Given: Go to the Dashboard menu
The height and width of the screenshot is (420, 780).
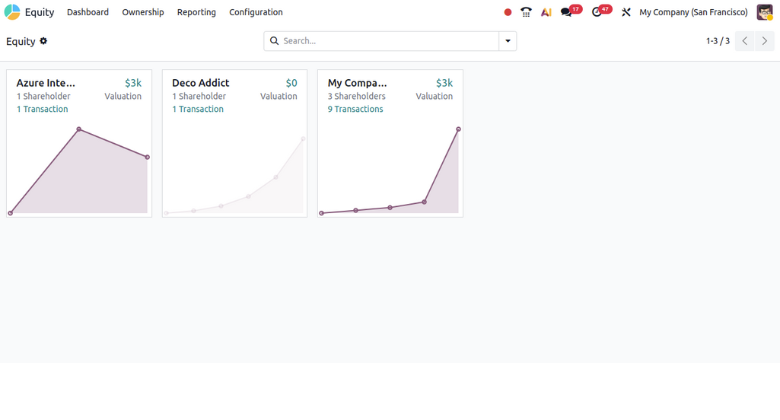Looking at the screenshot, I should coord(88,12).
